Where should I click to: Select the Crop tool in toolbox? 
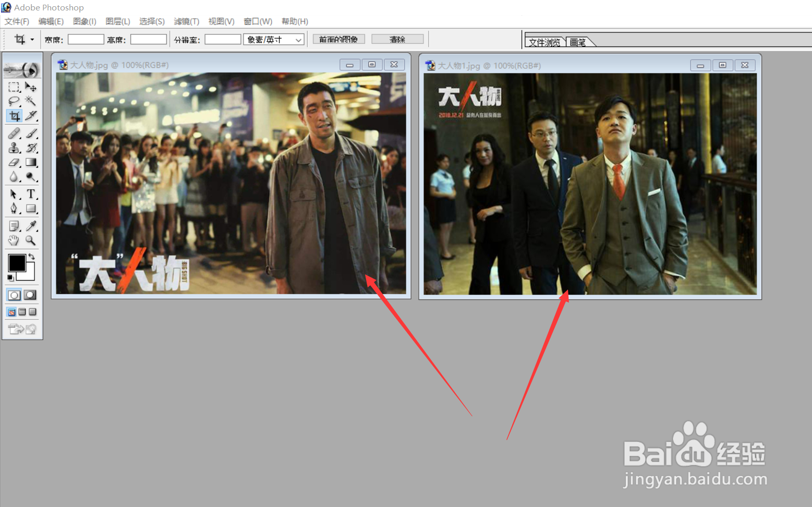14,115
